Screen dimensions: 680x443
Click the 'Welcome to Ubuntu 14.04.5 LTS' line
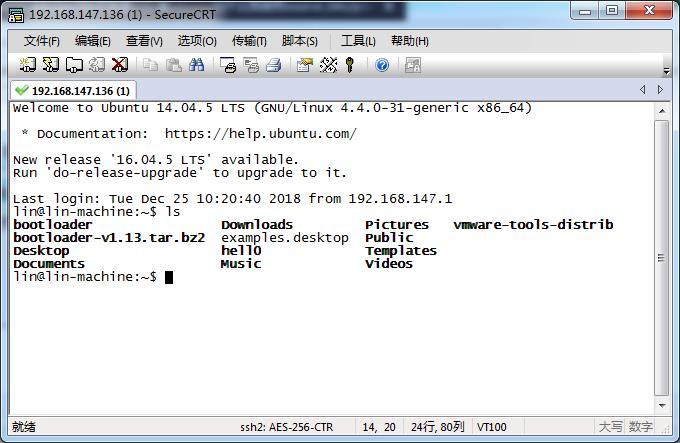coord(272,107)
